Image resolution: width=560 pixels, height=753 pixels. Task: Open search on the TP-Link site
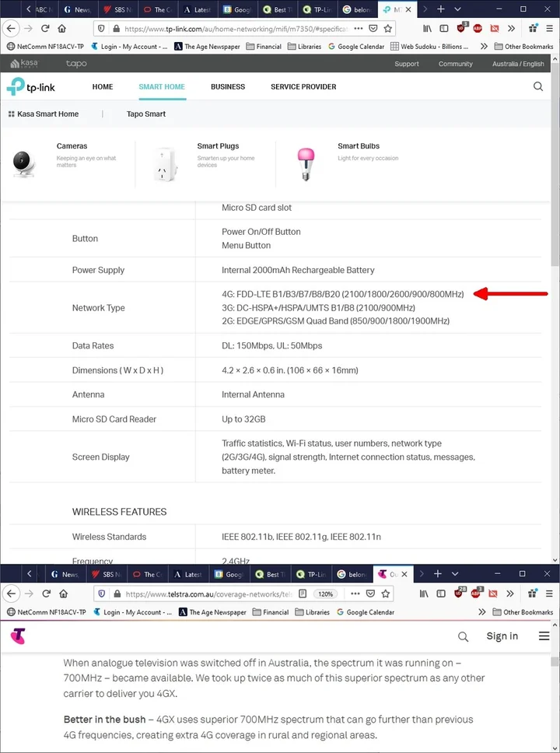pyautogui.click(x=538, y=86)
